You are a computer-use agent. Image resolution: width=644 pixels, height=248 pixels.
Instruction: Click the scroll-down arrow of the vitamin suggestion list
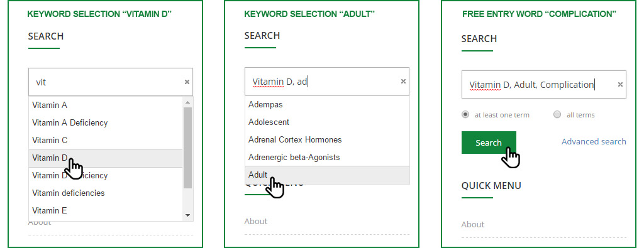pos(187,215)
